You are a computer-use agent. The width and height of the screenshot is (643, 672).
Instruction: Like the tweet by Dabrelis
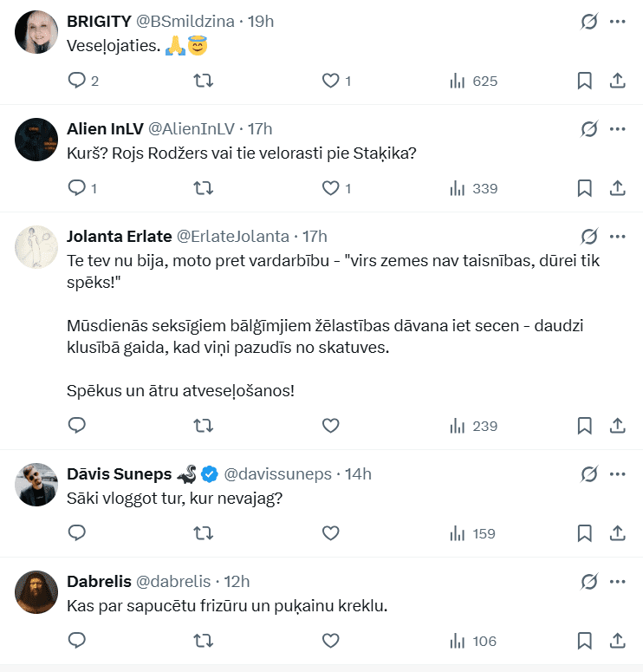[x=330, y=641]
